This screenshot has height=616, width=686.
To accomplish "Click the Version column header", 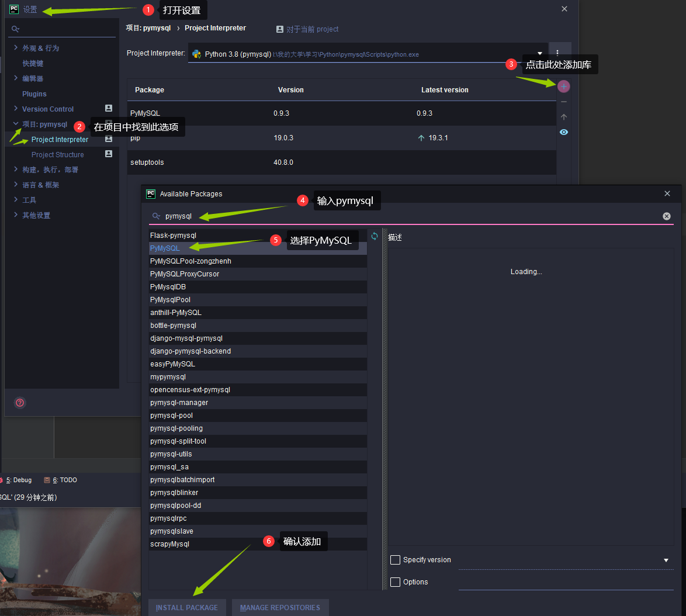I will 290,89.
